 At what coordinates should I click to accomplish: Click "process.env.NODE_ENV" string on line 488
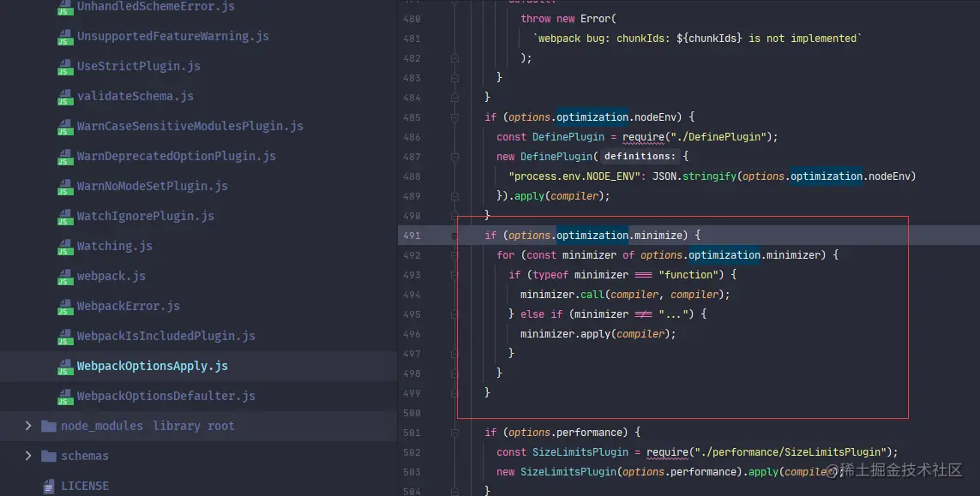574,176
